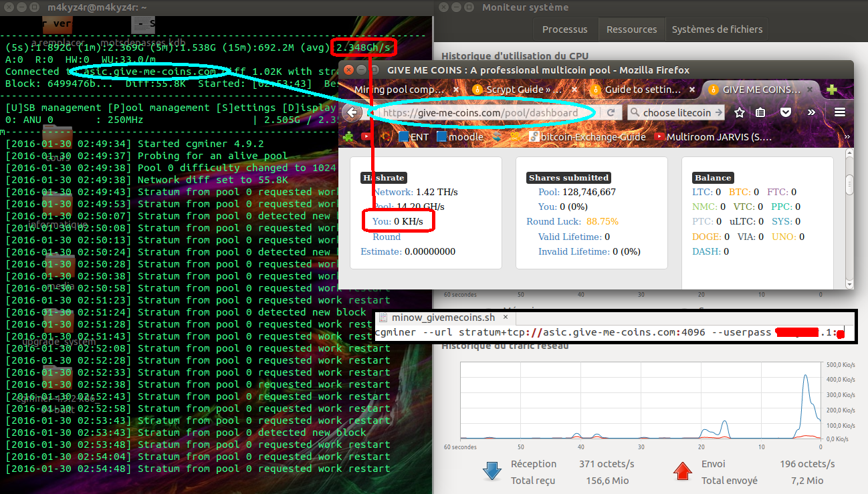Reload the give-me-coins dashboard page
The image size is (868, 494).
pos(611,113)
